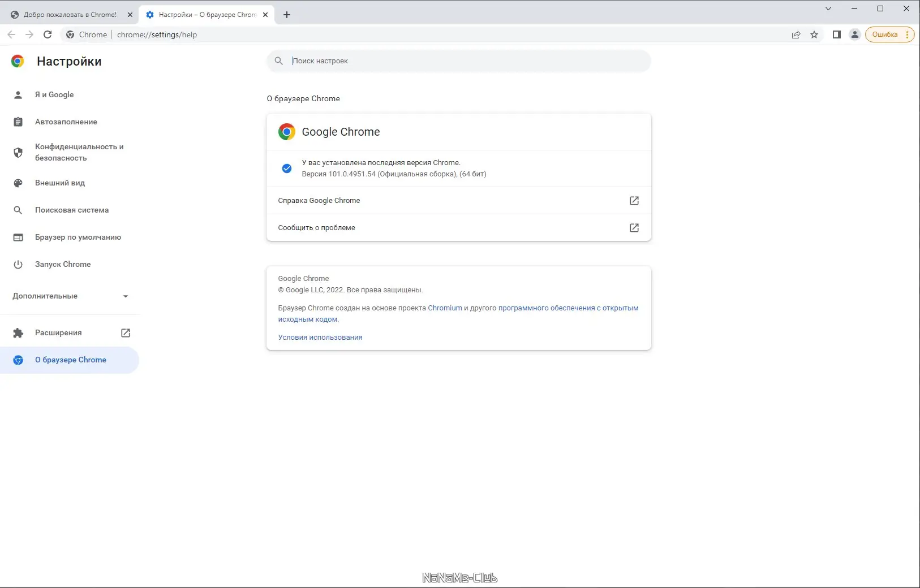Open Расширения in the sidebar

click(x=58, y=333)
